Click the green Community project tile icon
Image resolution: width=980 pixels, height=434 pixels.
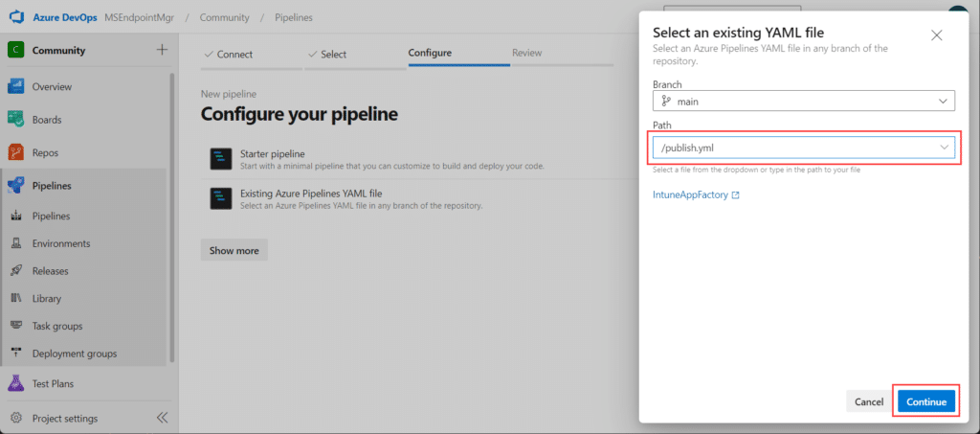pyautogui.click(x=15, y=51)
